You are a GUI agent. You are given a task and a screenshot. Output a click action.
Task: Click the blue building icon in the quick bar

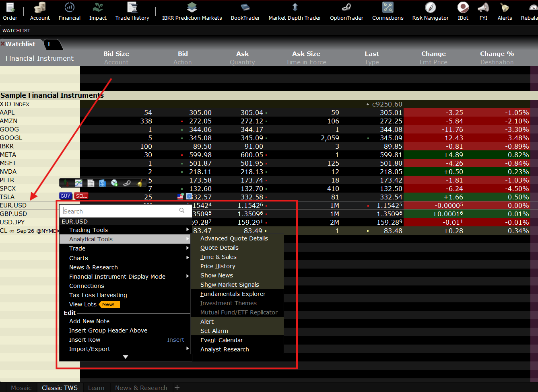tap(103, 183)
